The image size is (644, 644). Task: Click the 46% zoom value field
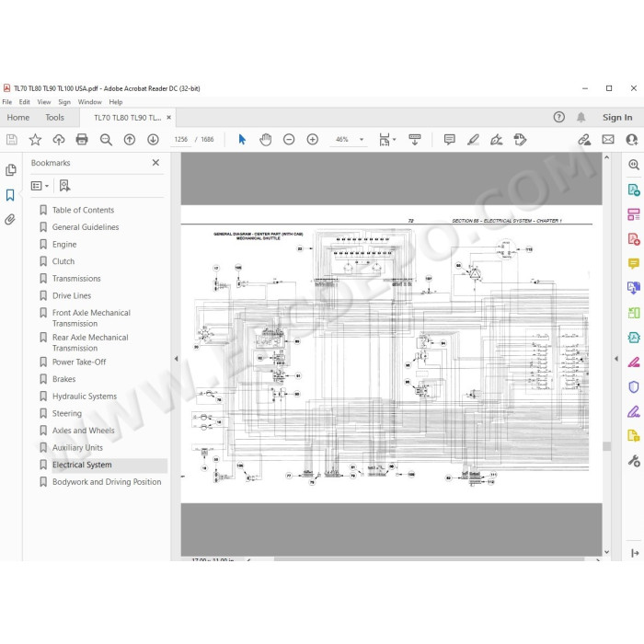coord(342,140)
